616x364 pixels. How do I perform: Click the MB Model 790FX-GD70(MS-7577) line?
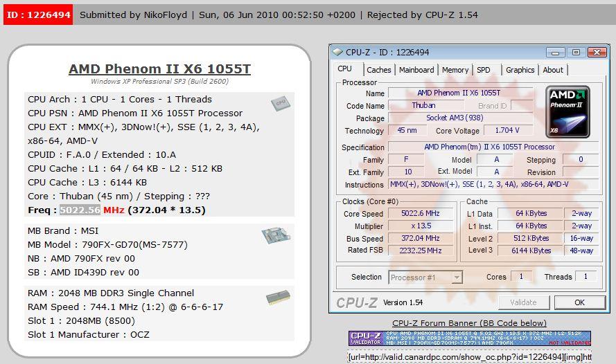click(107, 245)
